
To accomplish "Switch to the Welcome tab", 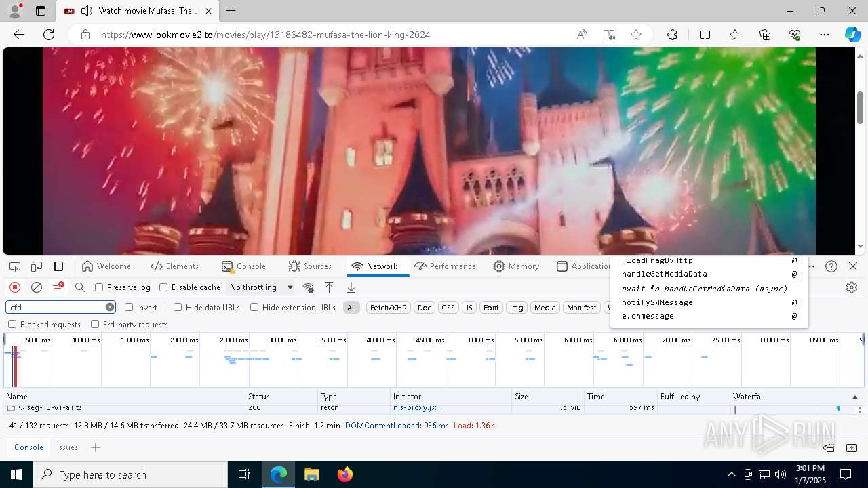I will (106, 266).
